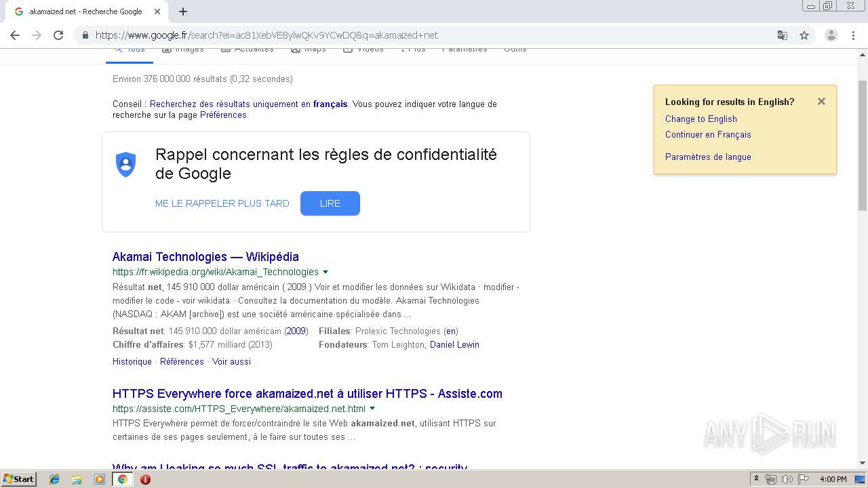Click the action center flag icon
The height and width of the screenshot is (488, 868).
804,479
